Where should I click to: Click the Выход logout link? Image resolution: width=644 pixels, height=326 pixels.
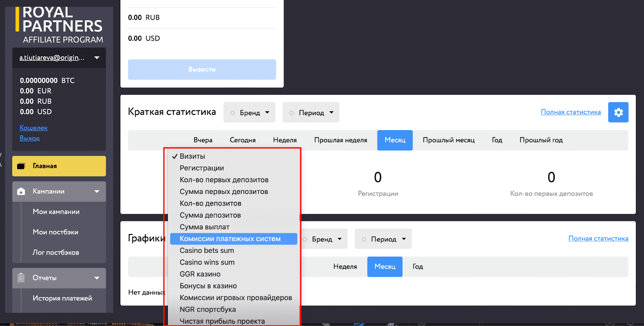pos(29,138)
